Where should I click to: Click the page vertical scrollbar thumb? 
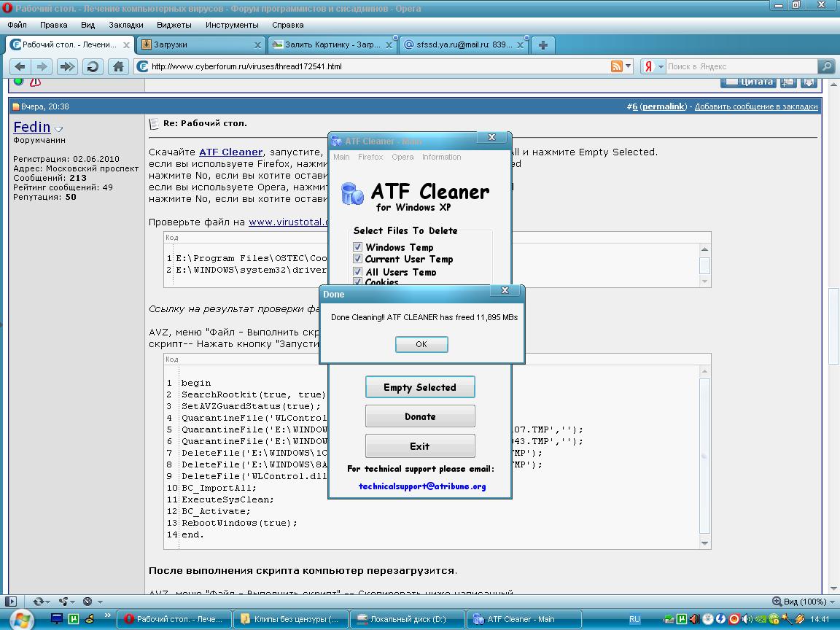coord(834,326)
